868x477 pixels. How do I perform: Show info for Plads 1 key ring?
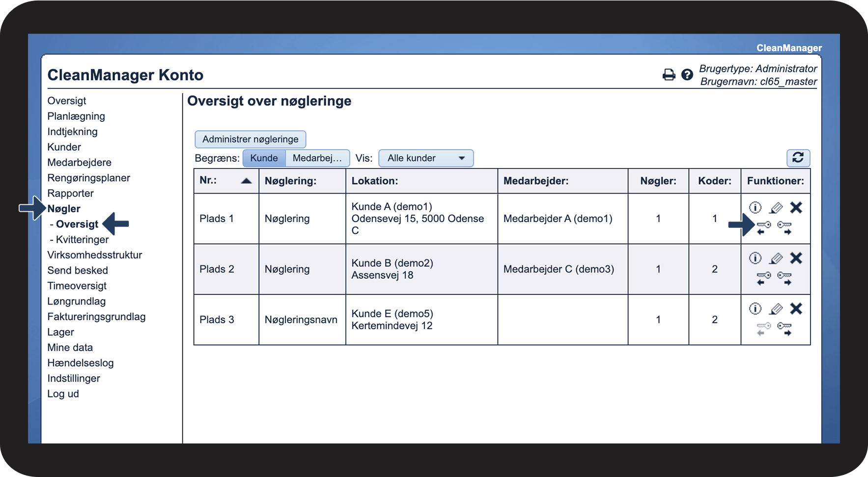(755, 208)
